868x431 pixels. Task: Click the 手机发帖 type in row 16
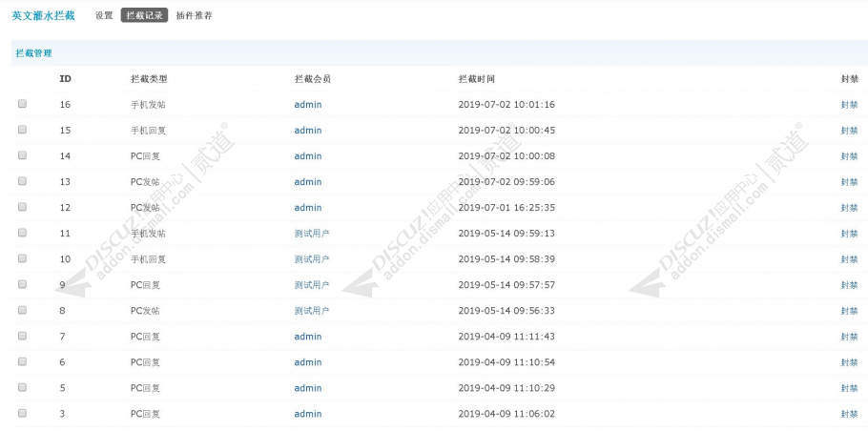[148, 105]
